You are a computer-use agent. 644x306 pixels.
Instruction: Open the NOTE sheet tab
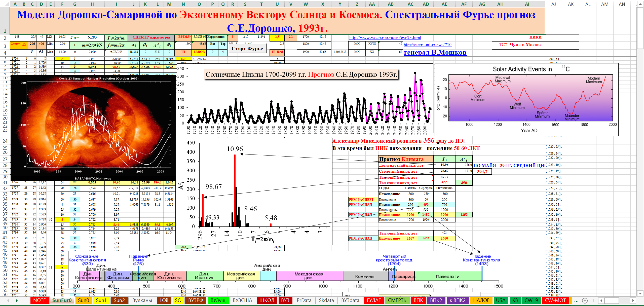coord(40,300)
